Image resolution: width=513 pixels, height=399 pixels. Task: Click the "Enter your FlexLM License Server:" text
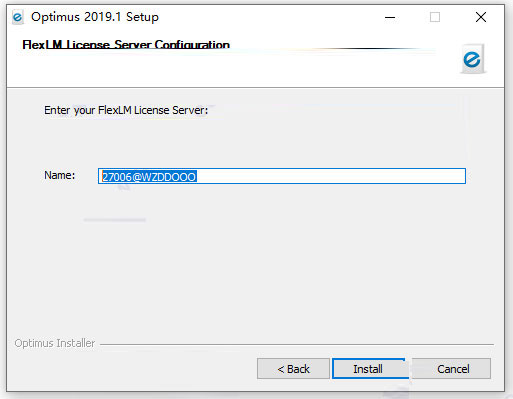point(126,110)
